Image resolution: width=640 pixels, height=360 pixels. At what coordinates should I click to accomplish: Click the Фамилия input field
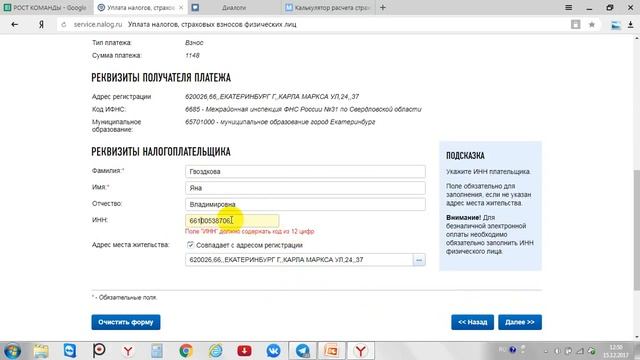click(305, 171)
